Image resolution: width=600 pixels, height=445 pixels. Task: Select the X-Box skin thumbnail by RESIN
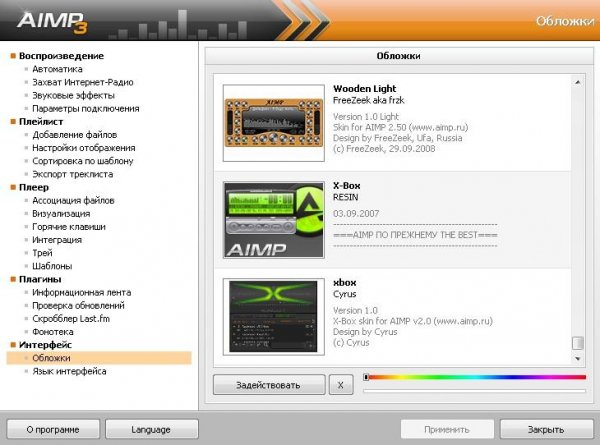[x=274, y=220]
